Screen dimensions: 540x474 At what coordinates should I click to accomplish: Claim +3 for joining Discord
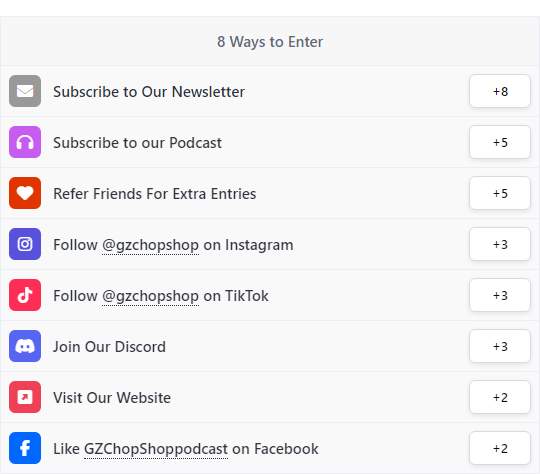(500, 346)
